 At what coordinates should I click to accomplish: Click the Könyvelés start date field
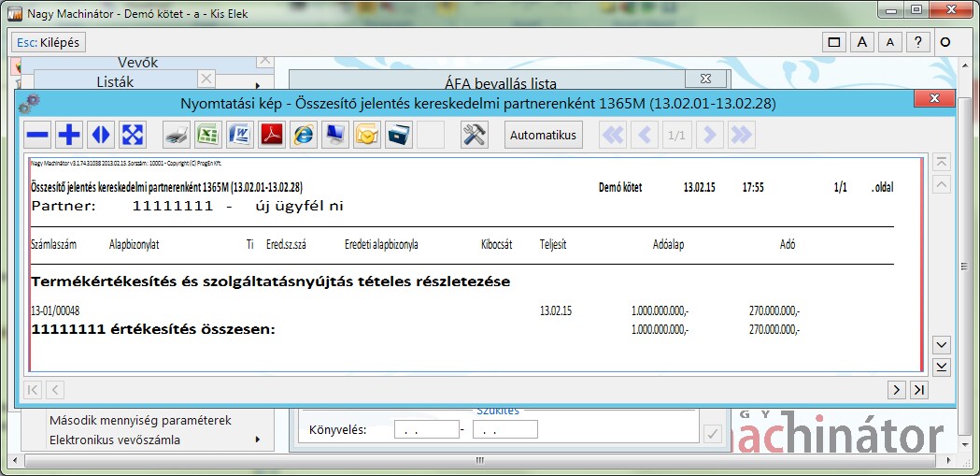427,430
